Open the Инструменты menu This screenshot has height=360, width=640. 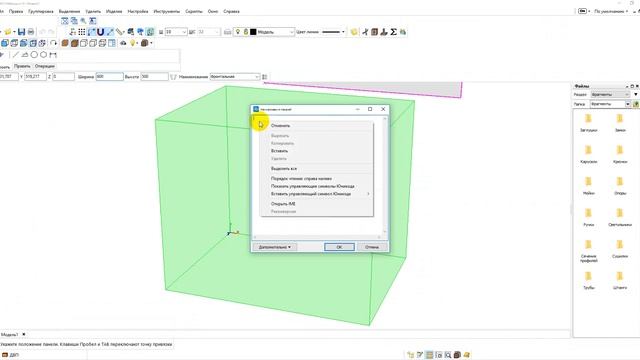point(167,11)
